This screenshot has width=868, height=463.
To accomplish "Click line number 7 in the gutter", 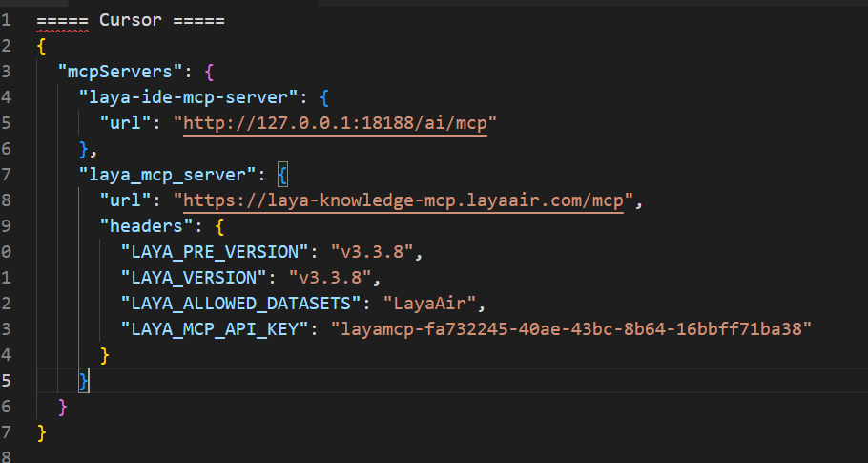I will click(7, 175).
